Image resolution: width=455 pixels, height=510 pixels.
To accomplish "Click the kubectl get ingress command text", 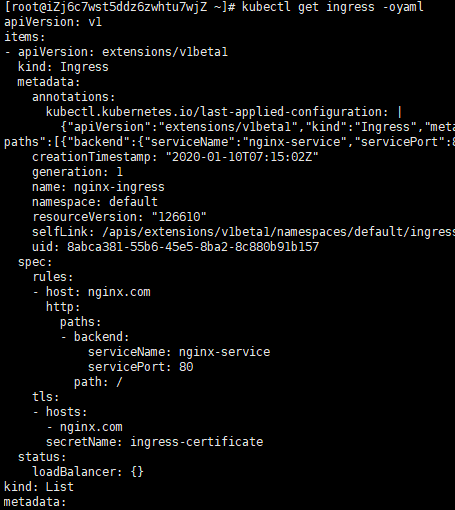I will [332, 7].
